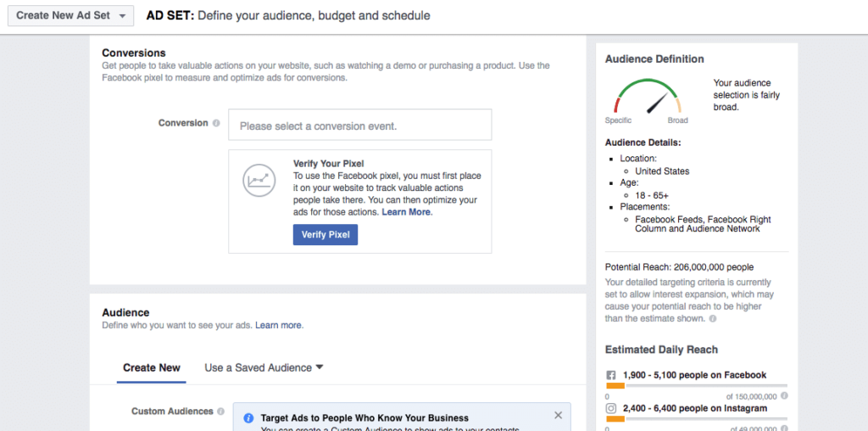This screenshot has width=868, height=431.
Task: Click the United States location entry
Action: coord(662,171)
